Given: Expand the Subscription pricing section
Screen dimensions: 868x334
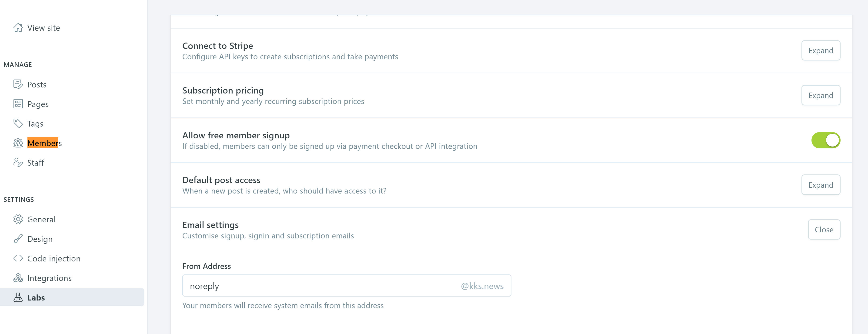Looking at the screenshot, I should [x=821, y=95].
